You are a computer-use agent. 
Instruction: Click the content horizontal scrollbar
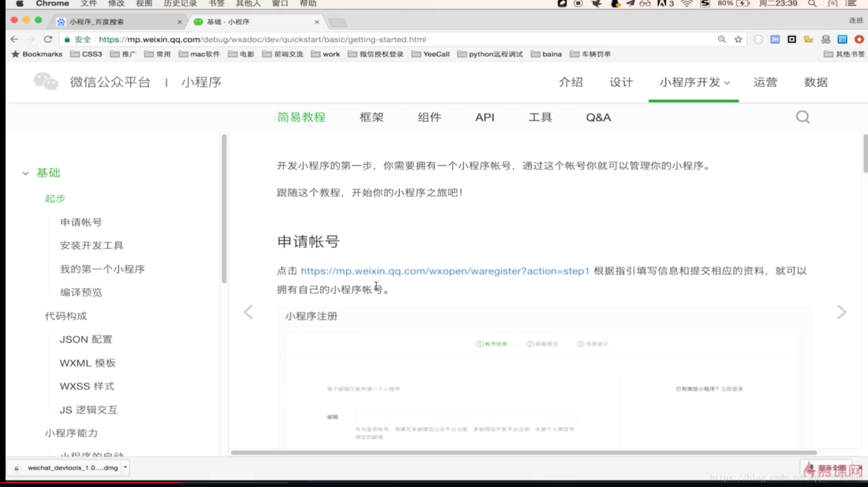tap(524, 453)
